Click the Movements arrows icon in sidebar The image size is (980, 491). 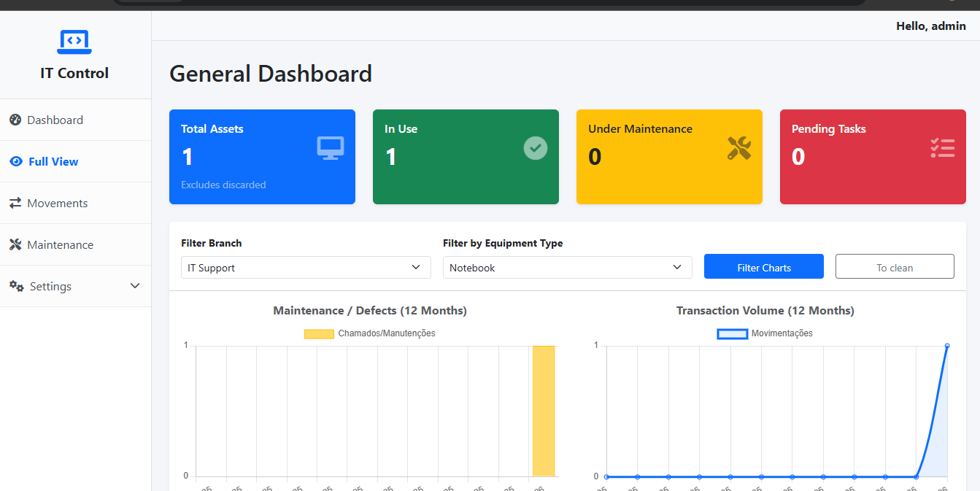15,203
